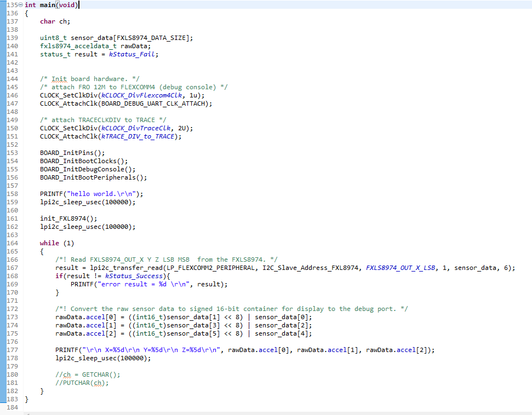Image resolution: width=532 pixels, height=415 pixels.
Task: Click the misspelled word Init in comment
Action: (x=59, y=79)
